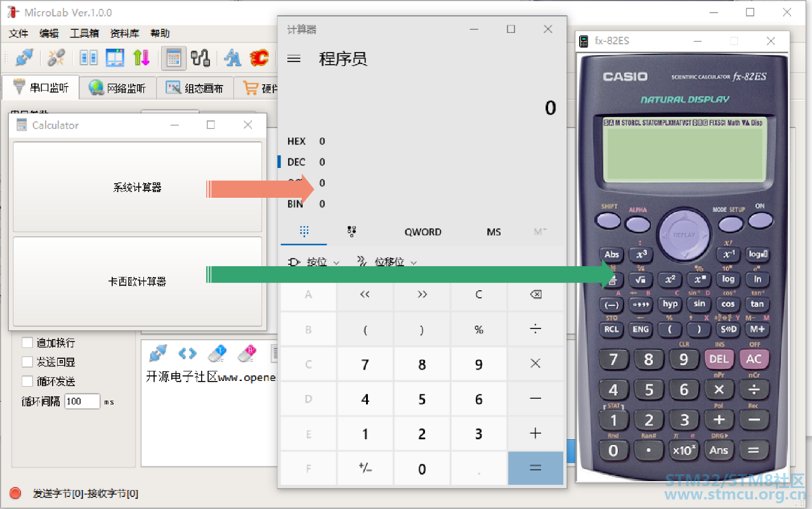Viewport: 812px width, 509px height.
Task: Click the 循环间隔 interval input field
Action: (82, 401)
